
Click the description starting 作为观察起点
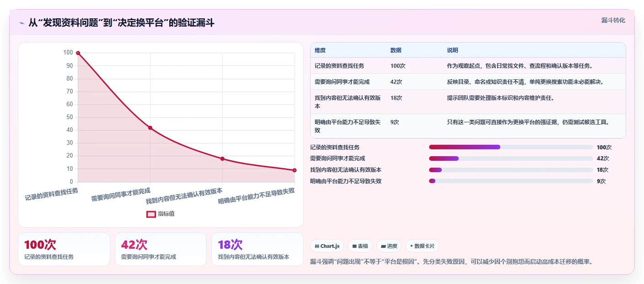(x=520, y=66)
